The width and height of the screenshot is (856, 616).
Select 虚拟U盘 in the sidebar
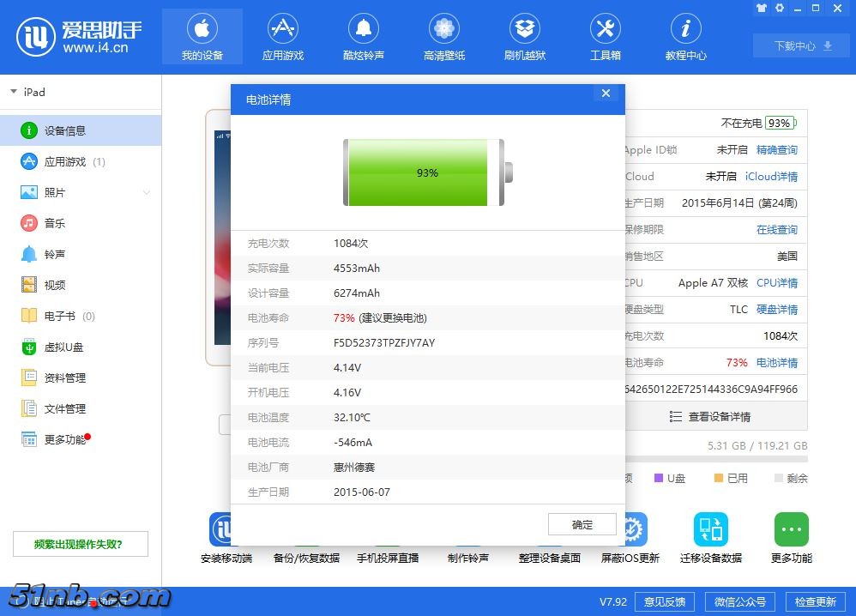click(x=63, y=347)
